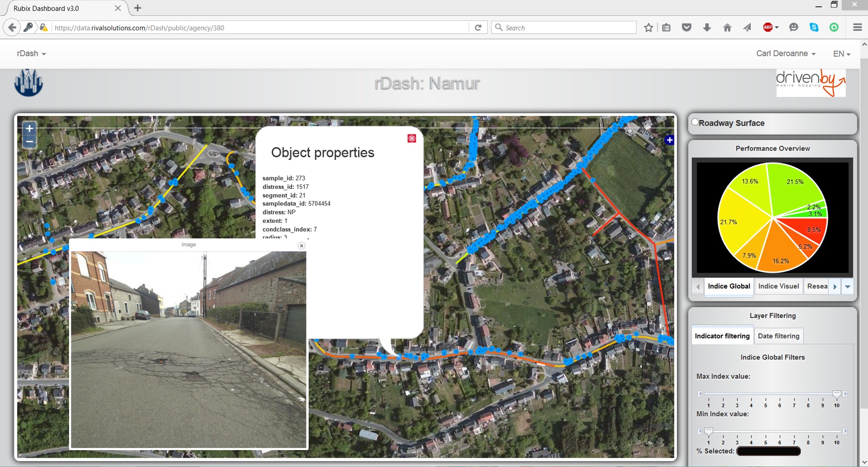Open the browser hamburger menu
868x467 pixels.
(x=857, y=28)
